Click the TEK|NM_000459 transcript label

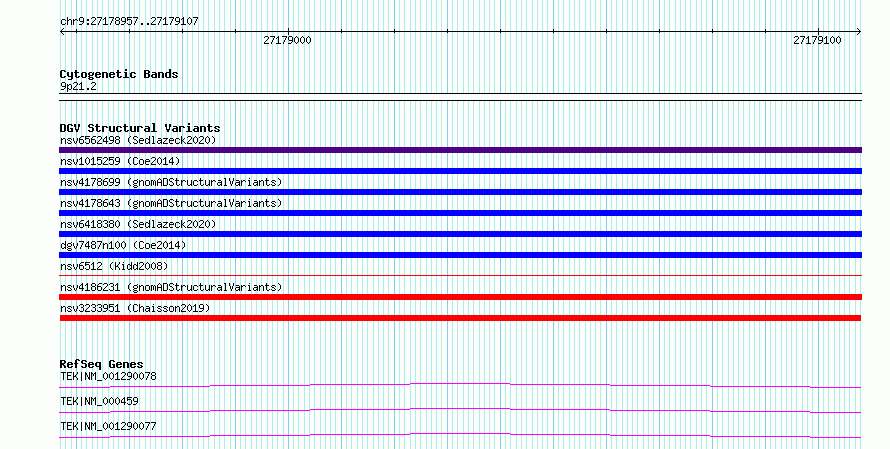click(99, 401)
